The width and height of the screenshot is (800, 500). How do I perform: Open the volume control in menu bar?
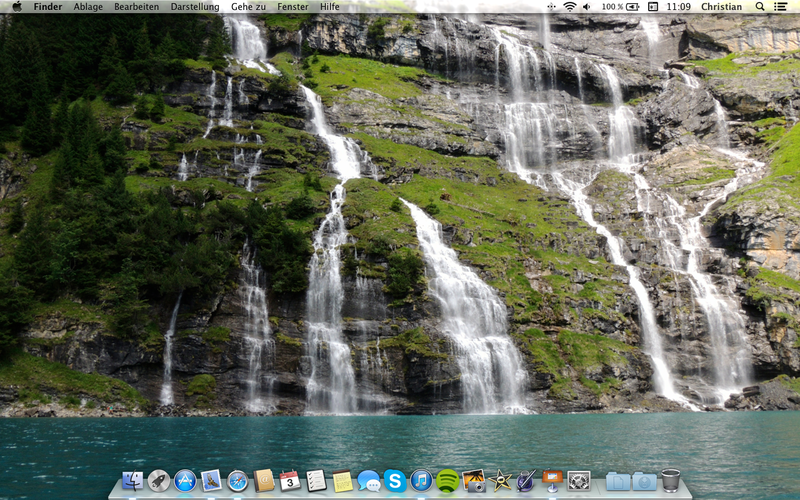[587, 7]
